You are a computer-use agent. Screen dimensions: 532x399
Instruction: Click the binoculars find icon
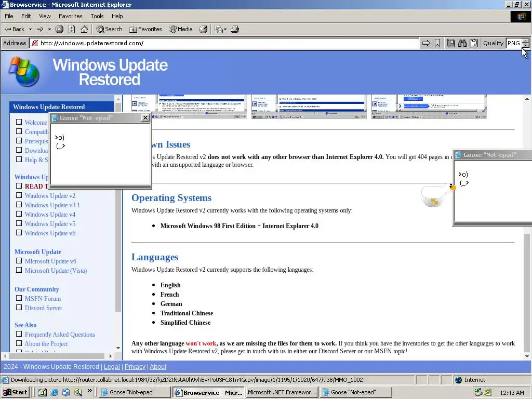[462, 43]
